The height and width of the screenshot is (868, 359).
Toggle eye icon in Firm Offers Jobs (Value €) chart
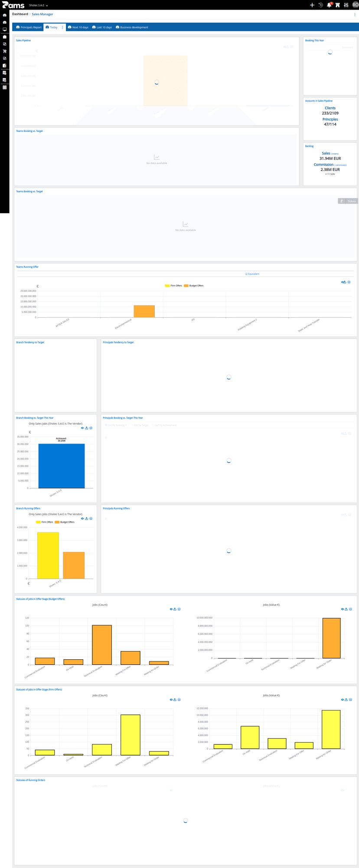tap(343, 700)
